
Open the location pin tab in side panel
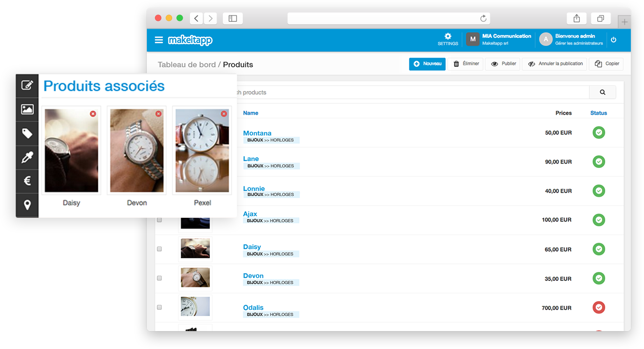(27, 205)
